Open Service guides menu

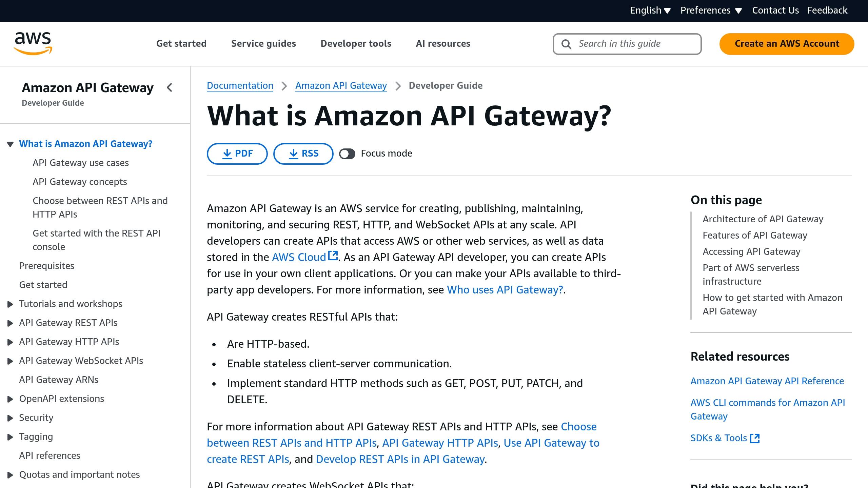point(263,44)
